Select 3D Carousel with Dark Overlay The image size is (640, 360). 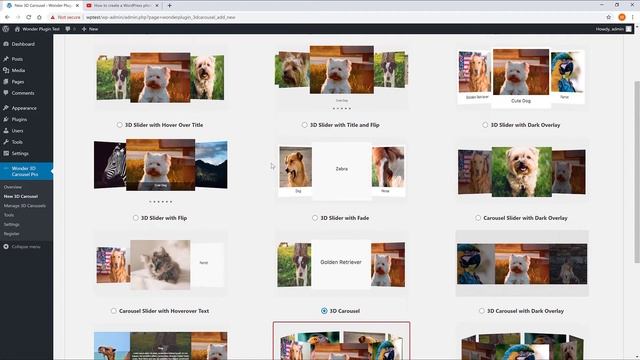click(x=482, y=311)
